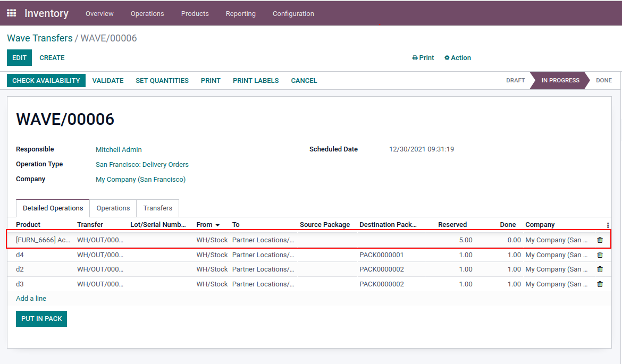Sort by the Done column header
The image size is (622, 364).
508,225
